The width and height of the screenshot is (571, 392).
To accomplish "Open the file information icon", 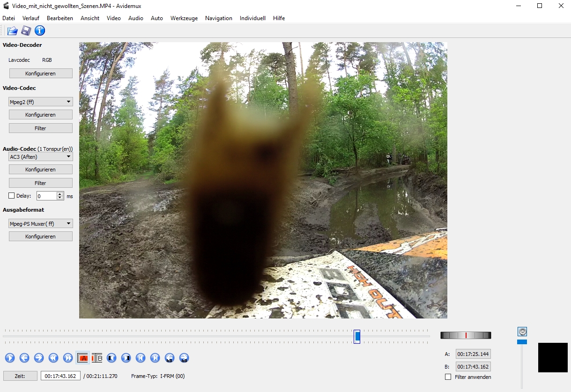I will [40, 31].
